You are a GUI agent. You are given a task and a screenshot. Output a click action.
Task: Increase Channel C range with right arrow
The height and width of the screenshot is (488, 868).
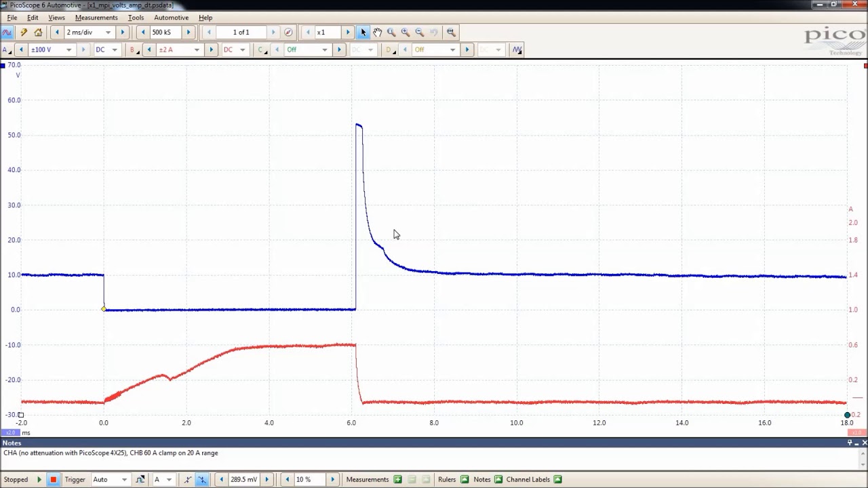339,49
